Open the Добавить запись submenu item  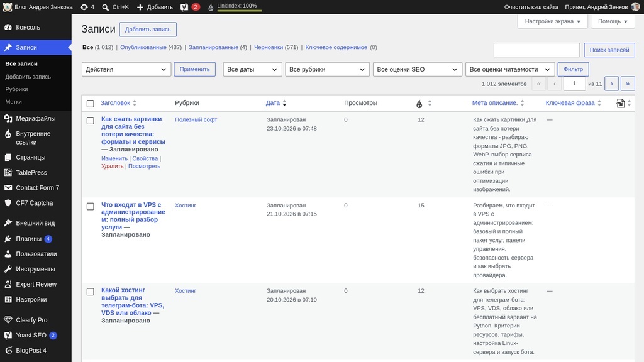pyautogui.click(x=28, y=77)
